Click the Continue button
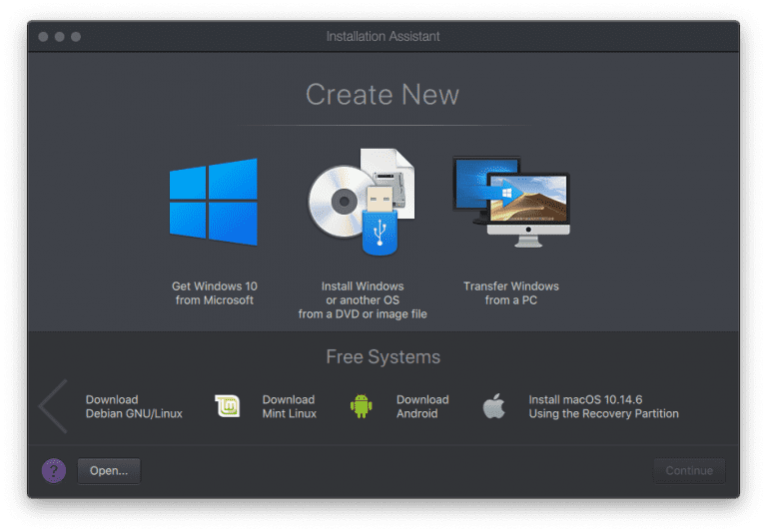 (689, 471)
